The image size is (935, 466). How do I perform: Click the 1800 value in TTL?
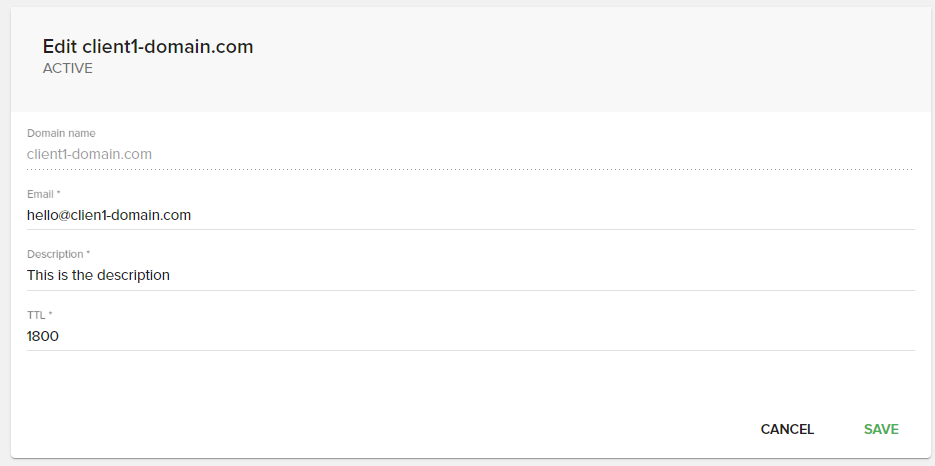[43, 337]
